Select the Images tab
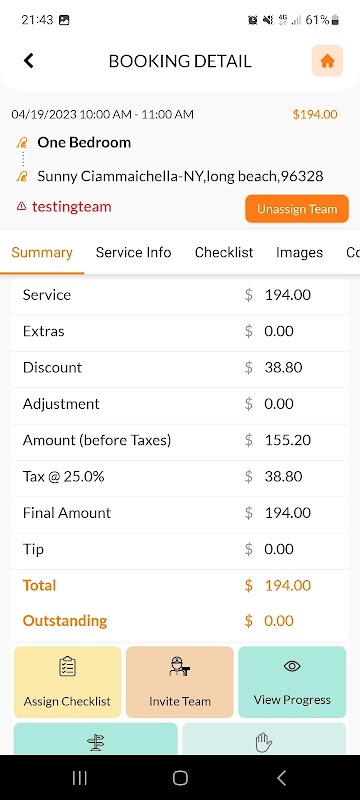Viewport: 360px width, 800px height. tap(299, 253)
